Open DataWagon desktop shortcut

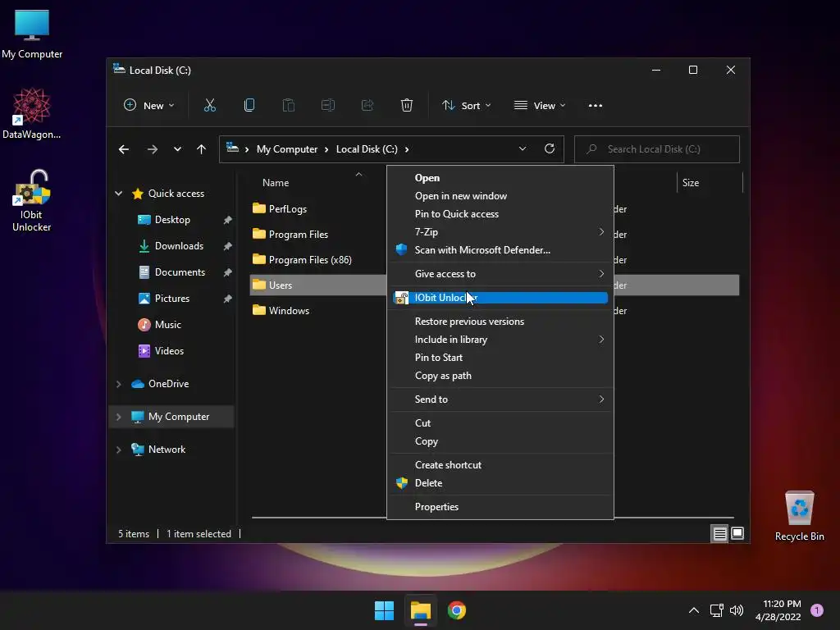click(x=32, y=113)
